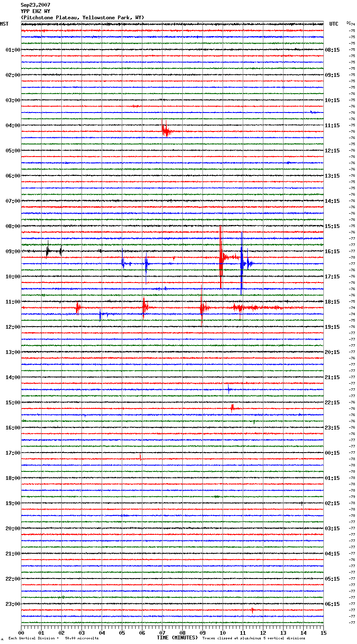
Task: Click the tall blue spike near minute 11
Action: pyautogui.click(x=241, y=263)
